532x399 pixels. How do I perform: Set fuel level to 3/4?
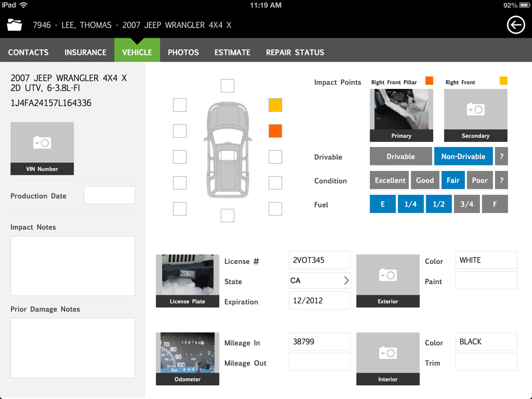[467, 204]
